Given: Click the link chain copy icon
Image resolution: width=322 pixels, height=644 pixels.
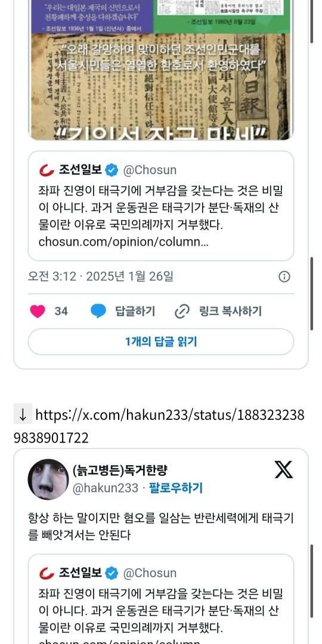Looking at the screenshot, I should click(x=181, y=311).
